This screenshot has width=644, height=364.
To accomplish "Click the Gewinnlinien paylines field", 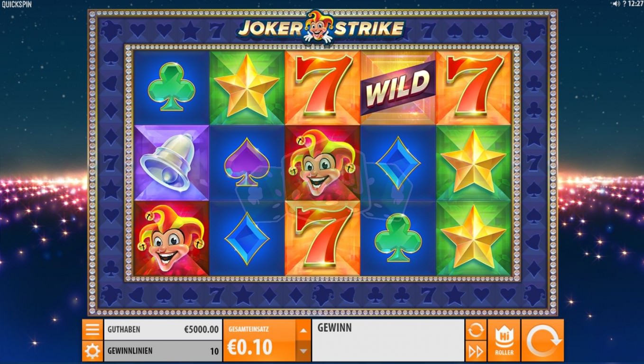I will [163, 351].
